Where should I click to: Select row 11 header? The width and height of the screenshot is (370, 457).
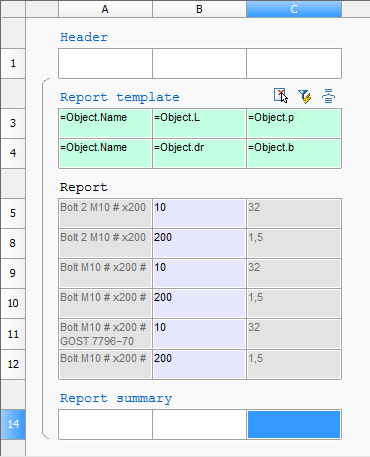click(13, 334)
